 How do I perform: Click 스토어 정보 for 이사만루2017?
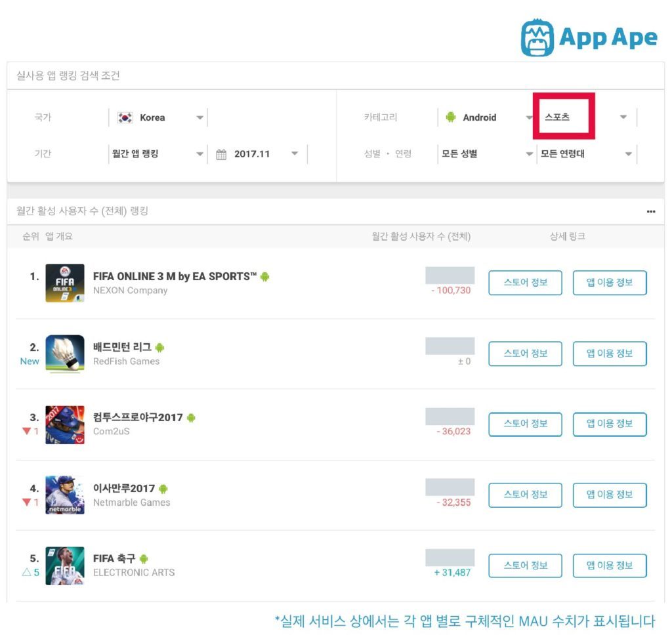[x=526, y=495]
